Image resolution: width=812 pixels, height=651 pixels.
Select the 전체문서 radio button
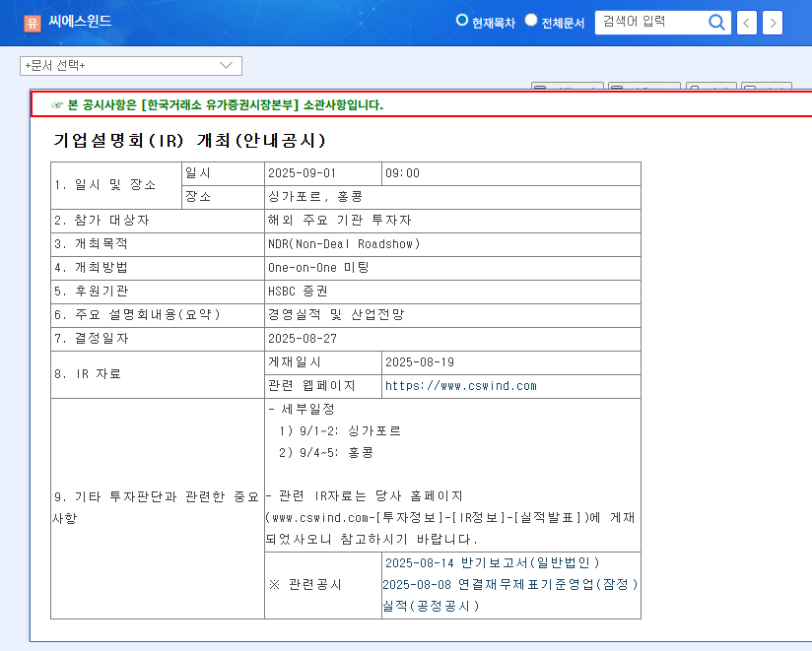[531, 20]
